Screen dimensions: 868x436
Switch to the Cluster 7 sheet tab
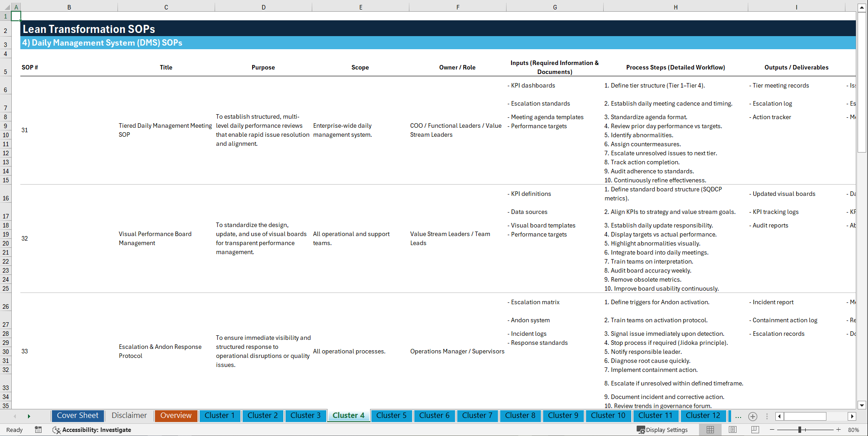point(477,416)
